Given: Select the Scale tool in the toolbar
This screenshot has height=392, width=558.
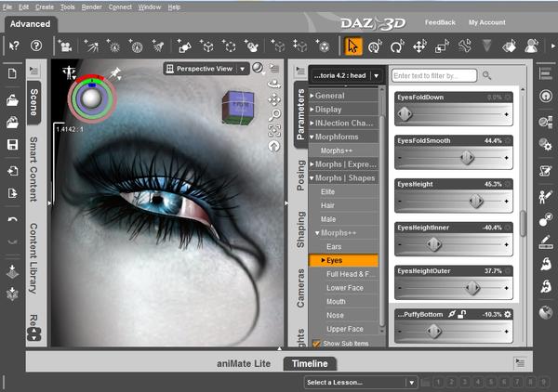Looking at the screenshot, I should pyautogui.click(x=442, y=46).
